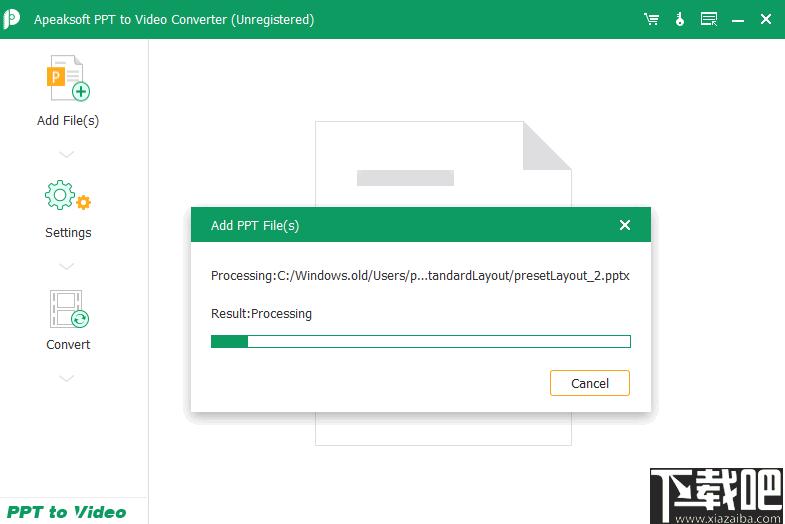
Task: Click the chevron below Settings
Action: coord(67,266)
